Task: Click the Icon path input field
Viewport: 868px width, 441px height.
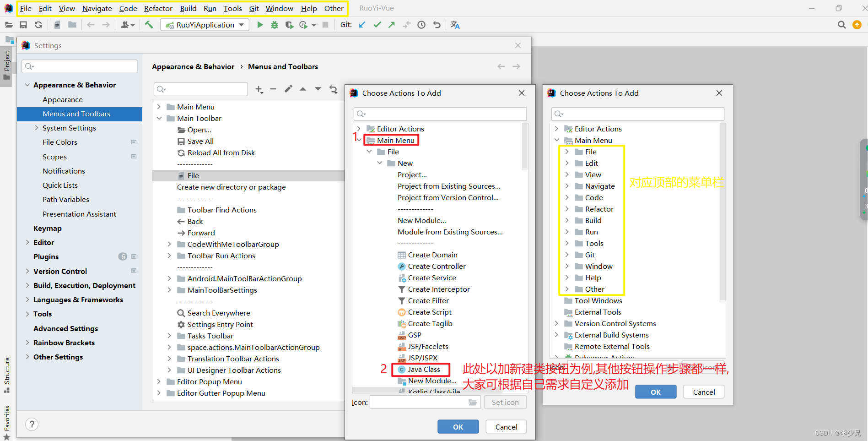Action: tap(424, 402)
